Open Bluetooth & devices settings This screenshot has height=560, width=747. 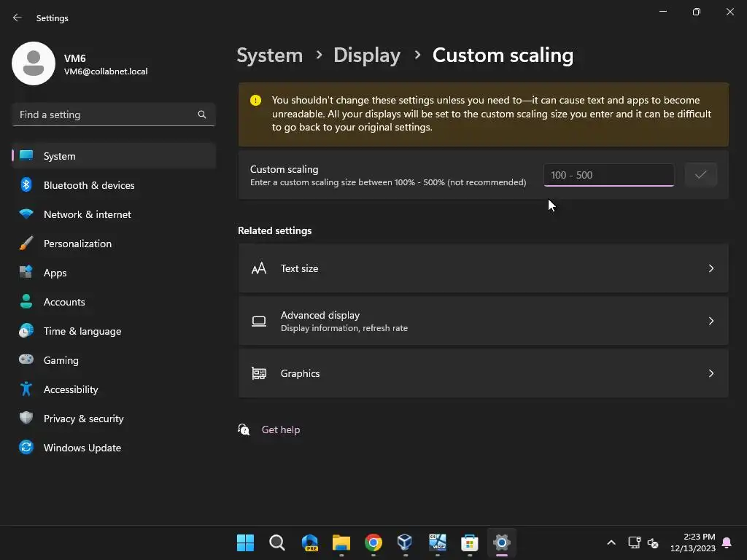(x=114, y=185)
